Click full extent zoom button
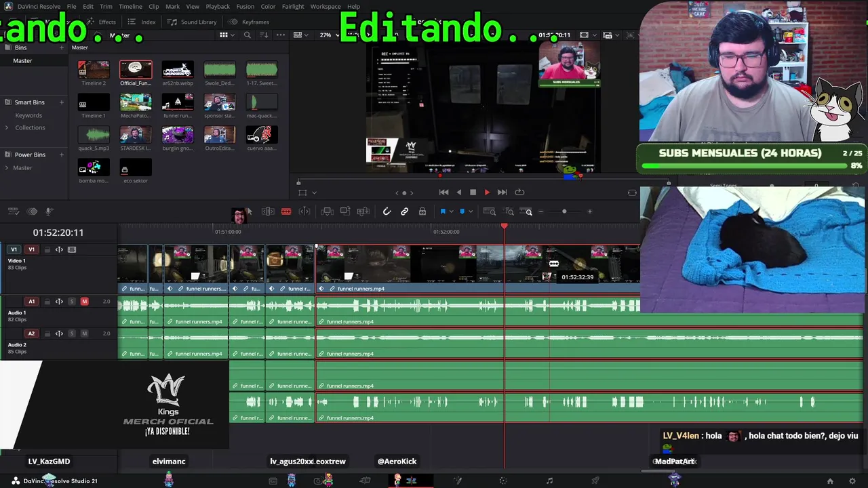The width and height of the screenshot is (868, 488). (489, 211)
